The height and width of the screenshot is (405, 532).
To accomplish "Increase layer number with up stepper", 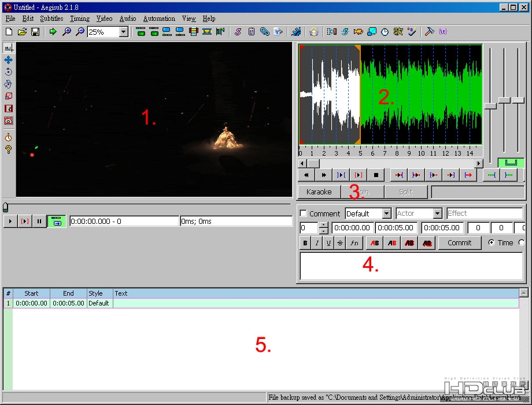I will point(324,224).
